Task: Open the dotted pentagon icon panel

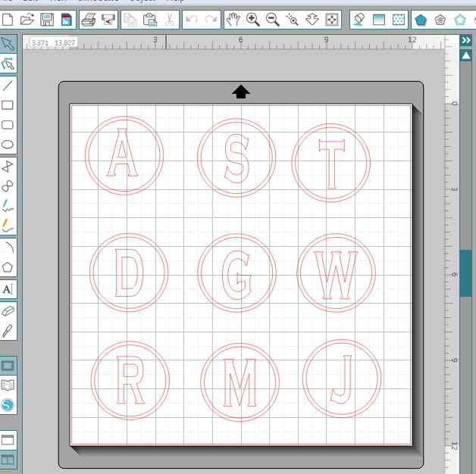Action: click(x=460, y=20)
